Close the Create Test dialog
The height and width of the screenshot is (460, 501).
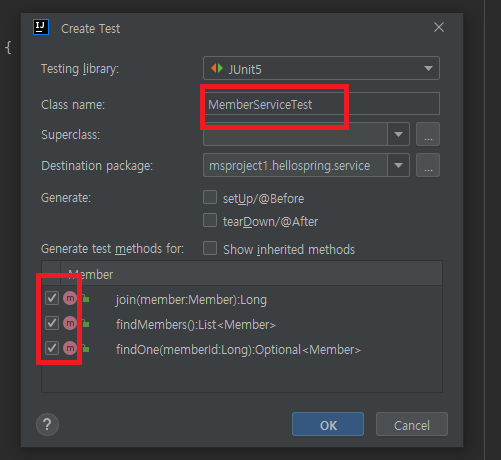click(x=439, y=27)
